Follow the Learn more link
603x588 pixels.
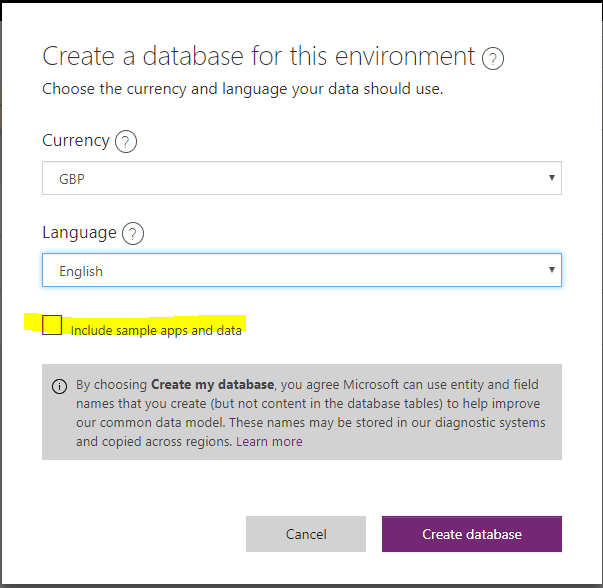point(269,441)
